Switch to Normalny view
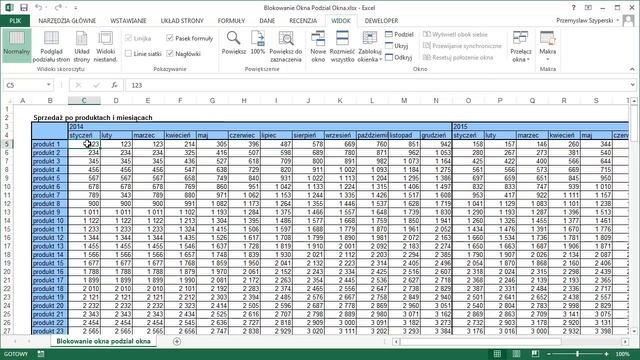The height and width of the screenshot is (360, 640). click(x=16, y=45)
